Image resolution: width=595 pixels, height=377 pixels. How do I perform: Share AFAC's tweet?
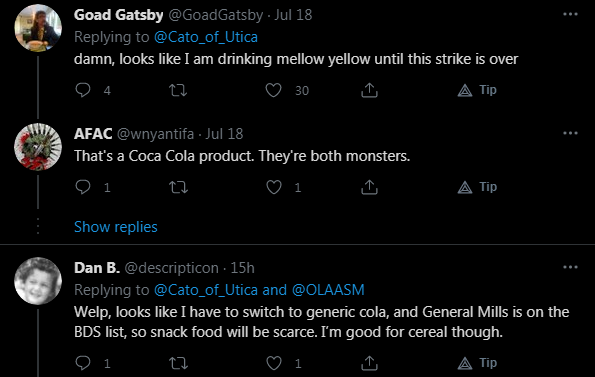click(369, 187)
